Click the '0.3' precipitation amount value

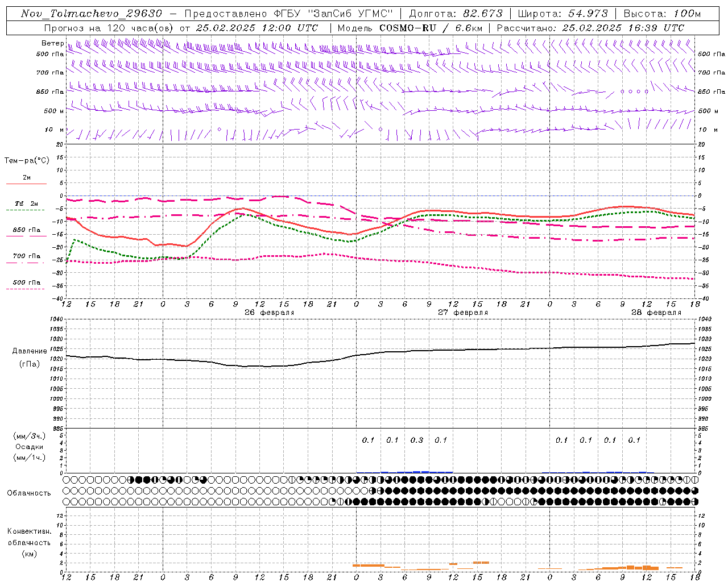tap(417, 440)
